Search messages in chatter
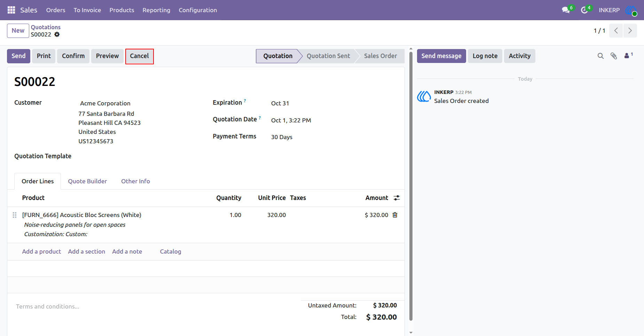The height and width of the screenshot is (336, 644). click(x=600, y=56)
